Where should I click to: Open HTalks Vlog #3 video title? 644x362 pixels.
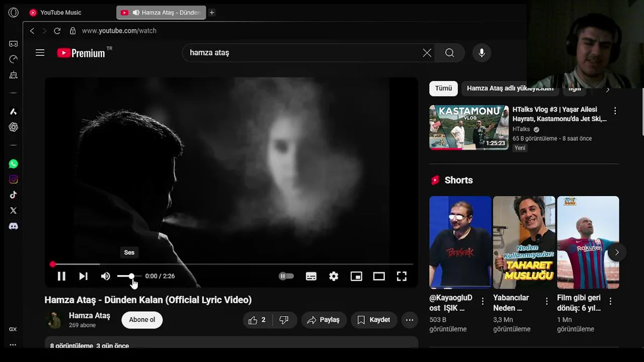click(559, 114)
